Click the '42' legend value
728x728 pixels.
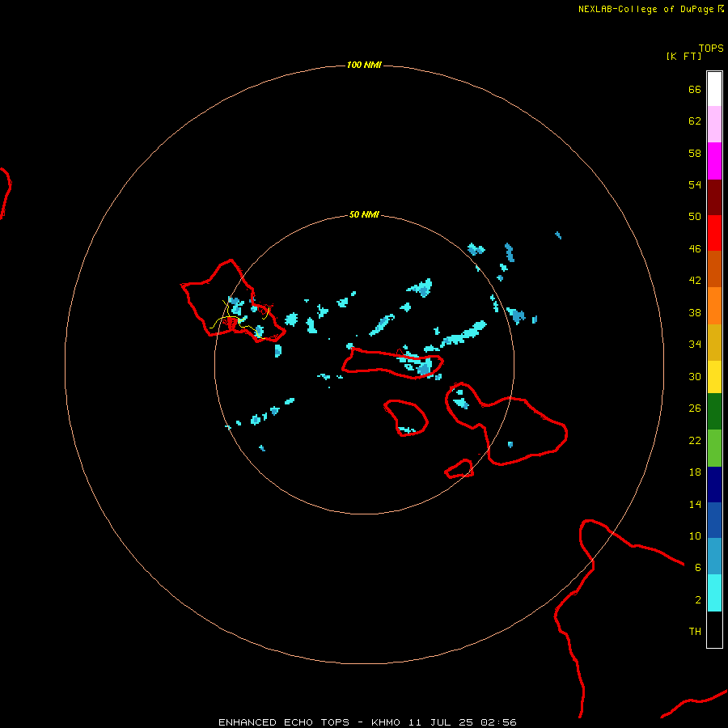coord(695,281)
